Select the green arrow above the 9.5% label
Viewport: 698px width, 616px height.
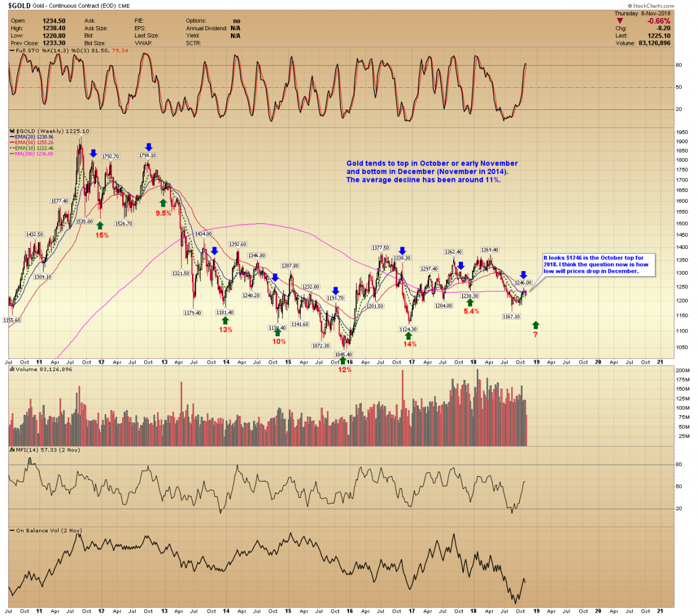pyautogui.click(x=163, y=203)
